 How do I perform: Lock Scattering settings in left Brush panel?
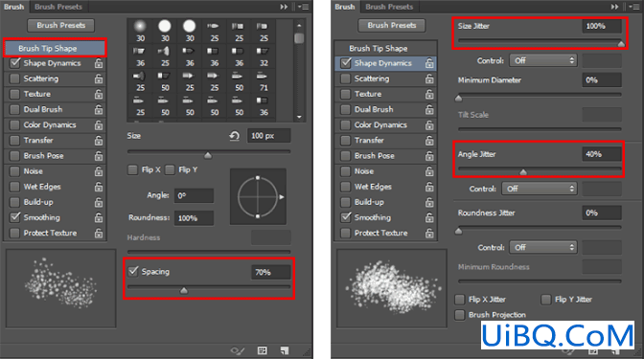(x=99, y=79)
